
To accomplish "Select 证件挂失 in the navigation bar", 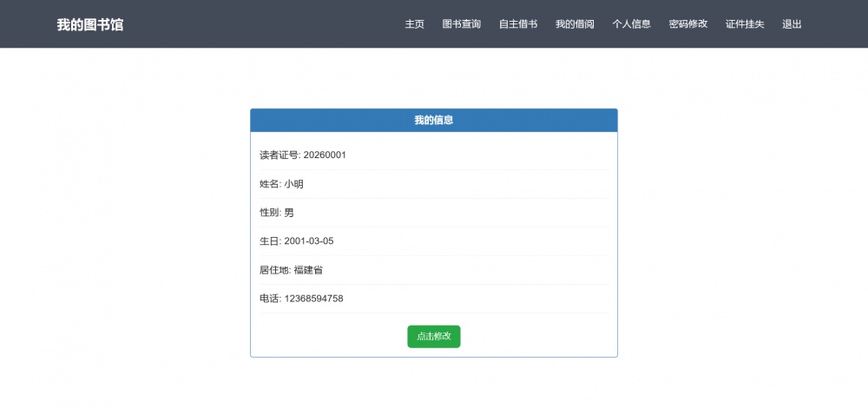I will tap(745, 24).
